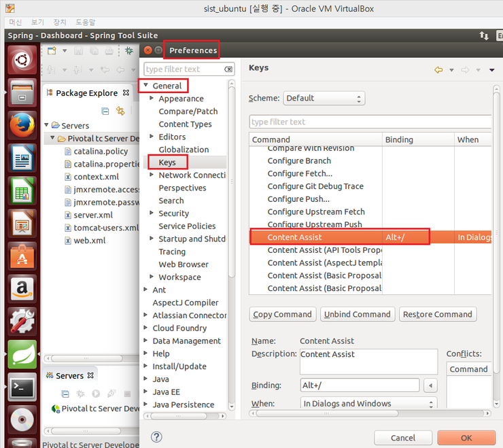Click the Preferences help question mark icon
The height and width of the screenshot is (448, 503).
pyautogui.click(x=156, y=437)
